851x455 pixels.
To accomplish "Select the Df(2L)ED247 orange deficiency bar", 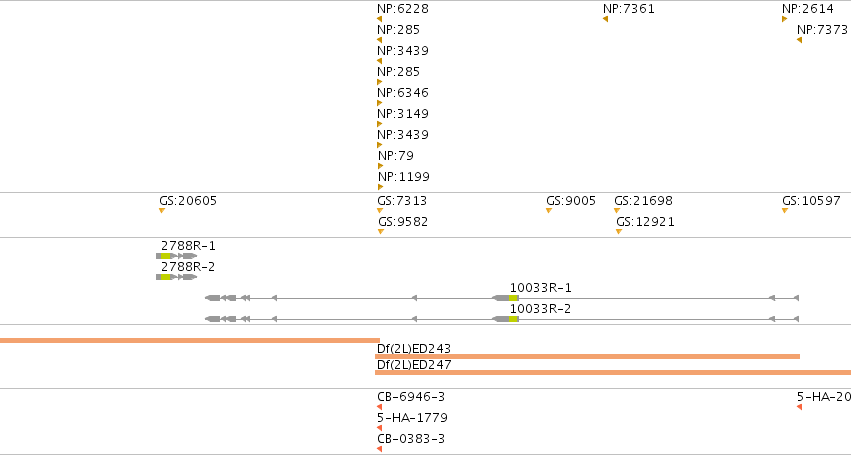I will pos(613,372).
